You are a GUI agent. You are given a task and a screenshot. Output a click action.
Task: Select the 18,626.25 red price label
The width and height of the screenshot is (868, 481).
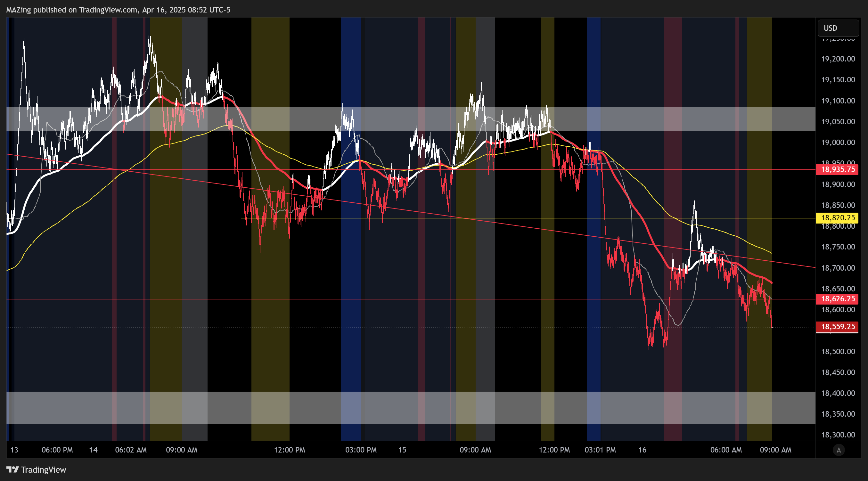tap(837, 299)
